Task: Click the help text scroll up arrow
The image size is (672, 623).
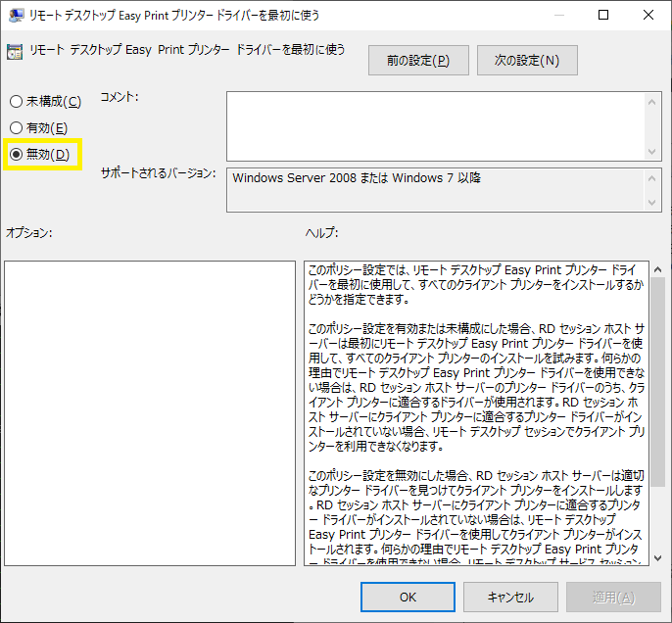Action: pyautogui.click(x=658, y=269)
